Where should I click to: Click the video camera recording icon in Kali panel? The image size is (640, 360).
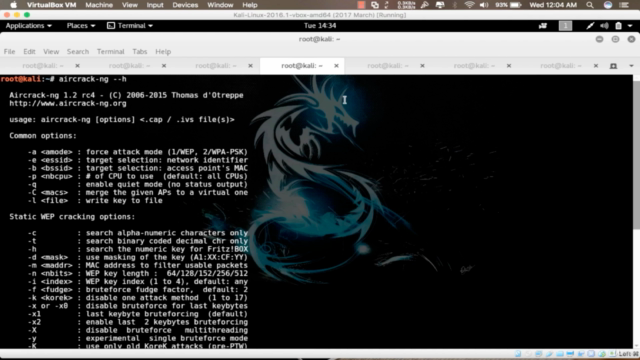coord(543,26)
